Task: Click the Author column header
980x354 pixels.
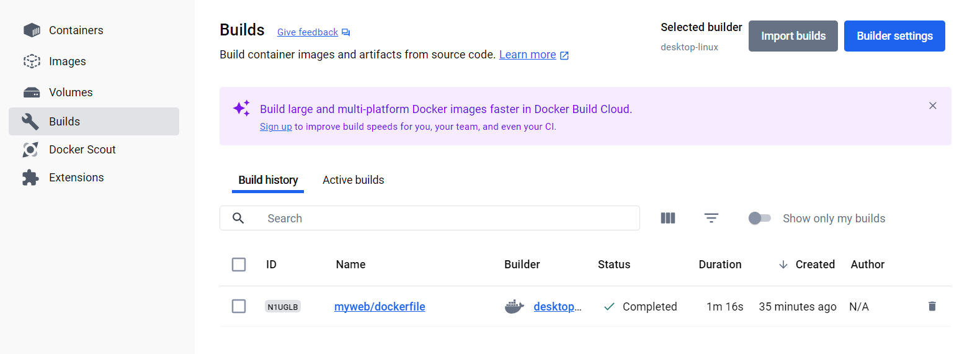Action: (867, 265)
